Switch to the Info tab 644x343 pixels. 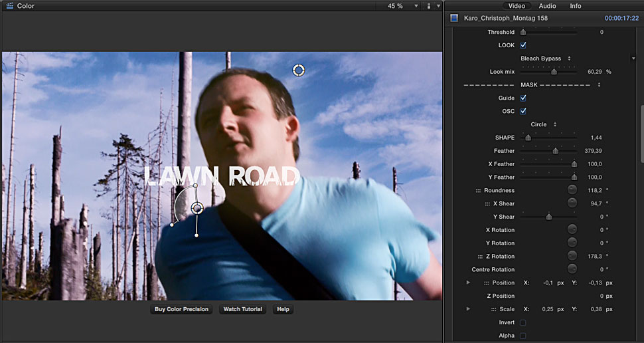[x=576, y=6]
